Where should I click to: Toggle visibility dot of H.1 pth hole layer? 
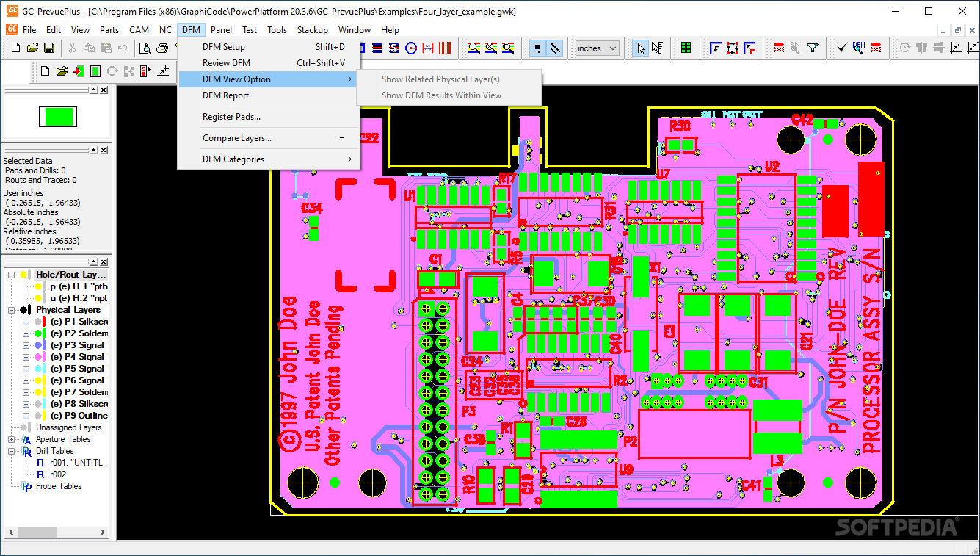click(39, 286)
